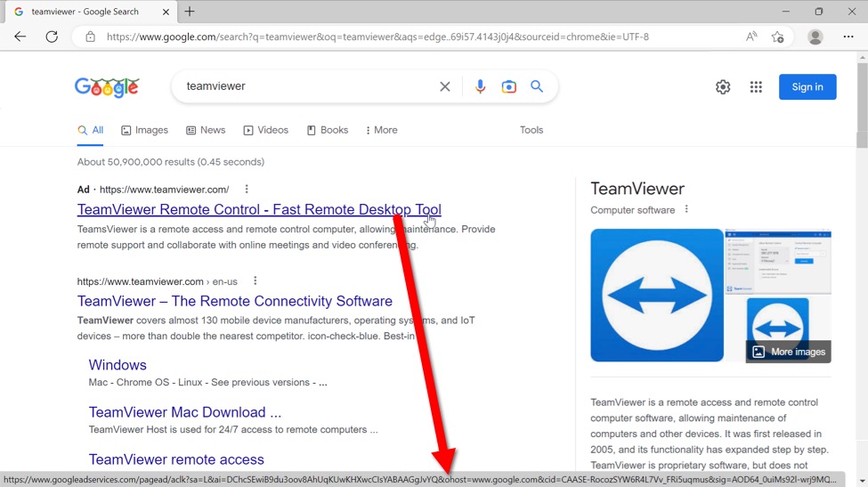Open the TeamViewer Mac Download link
The height and width of the screenshot is (487, 868).
(184, 412)
